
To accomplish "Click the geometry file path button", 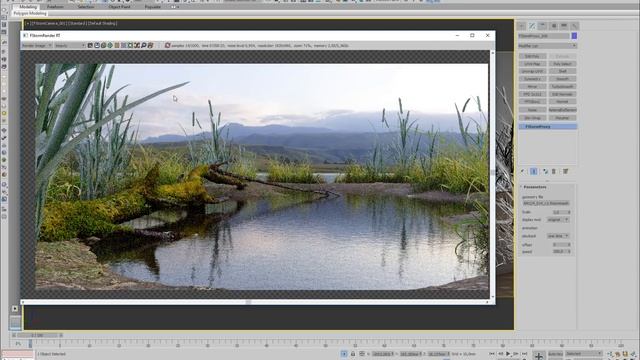I will click(x=546, y=203).
